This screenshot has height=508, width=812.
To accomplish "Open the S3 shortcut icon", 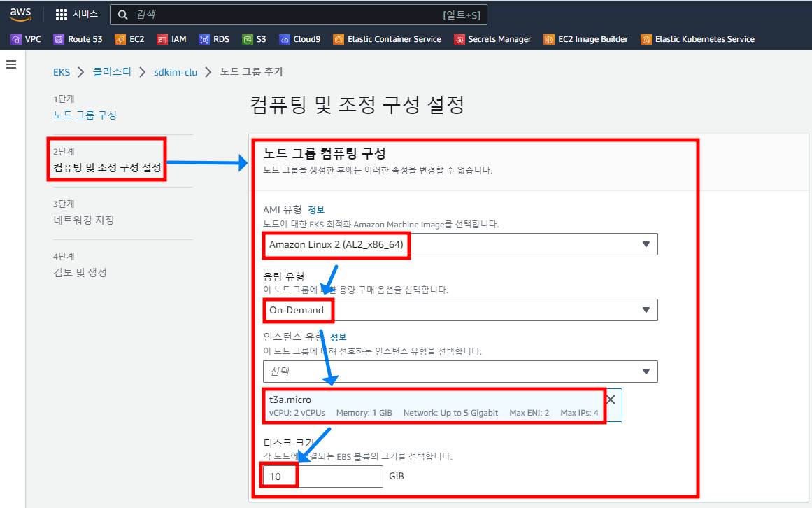I will coord(248,39).
